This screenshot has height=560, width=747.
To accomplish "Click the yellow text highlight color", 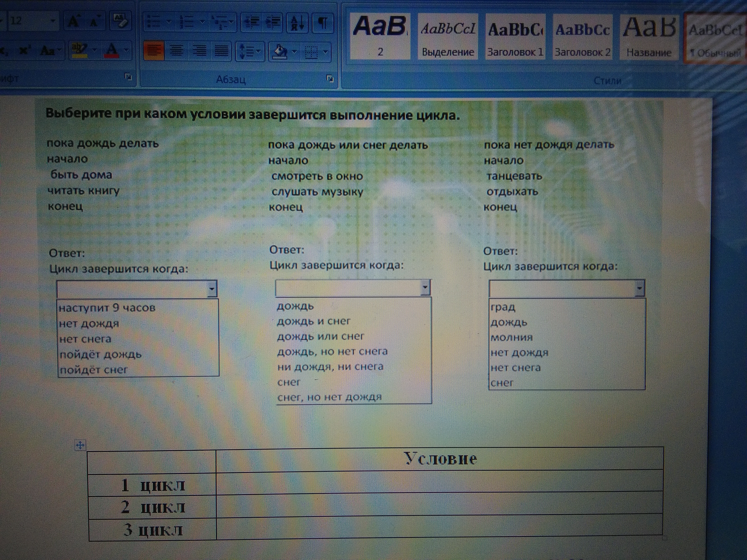I will (80, 50).
